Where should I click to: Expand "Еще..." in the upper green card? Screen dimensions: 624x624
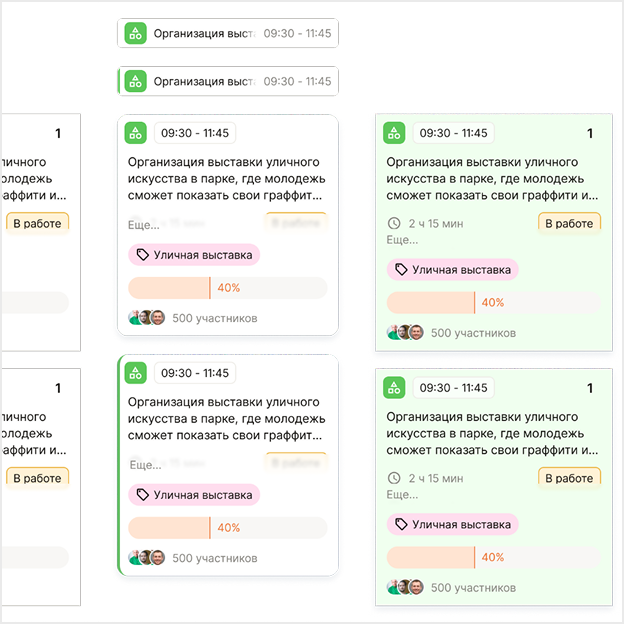click(402, 240)
